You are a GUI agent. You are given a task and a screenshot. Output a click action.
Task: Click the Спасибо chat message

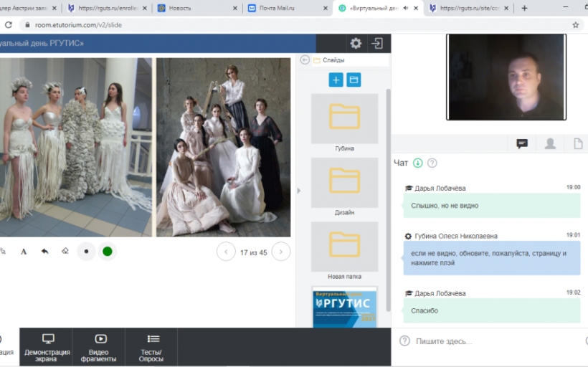[492, 311]
